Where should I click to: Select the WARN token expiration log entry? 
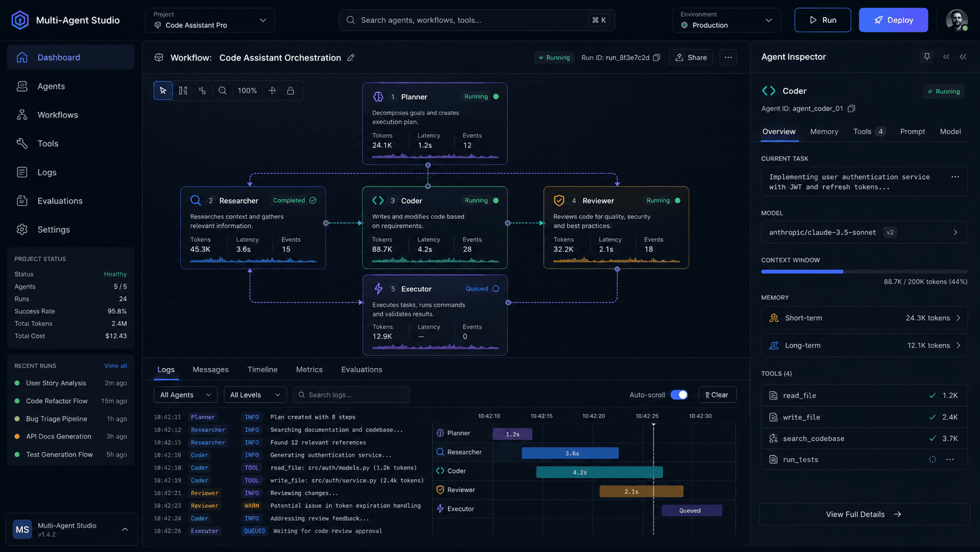(287, 506)
